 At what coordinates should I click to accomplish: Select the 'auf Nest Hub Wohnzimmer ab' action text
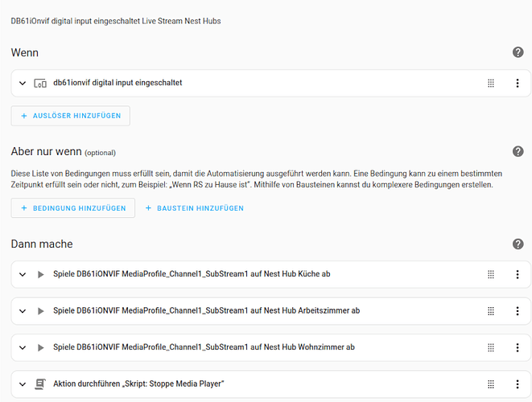point(303,347)
